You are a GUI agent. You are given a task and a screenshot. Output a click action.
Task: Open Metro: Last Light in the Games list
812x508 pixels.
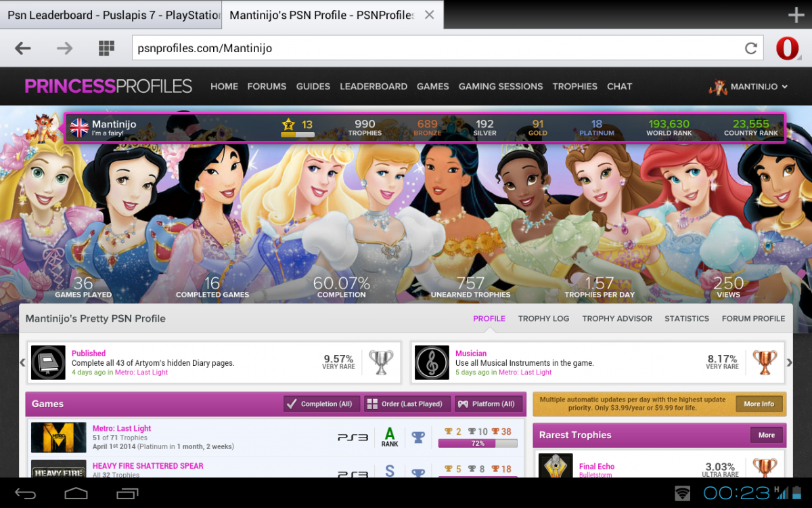(122, 429)
